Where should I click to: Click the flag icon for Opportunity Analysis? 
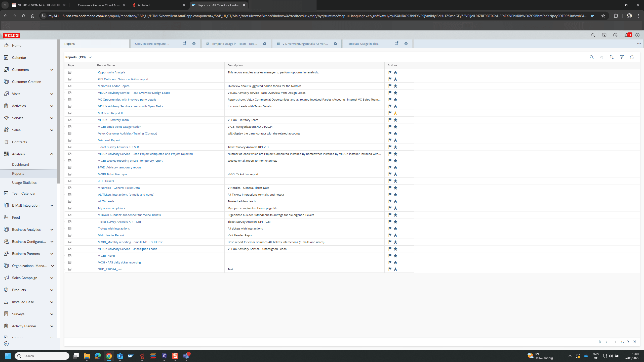tap(390, 72)
